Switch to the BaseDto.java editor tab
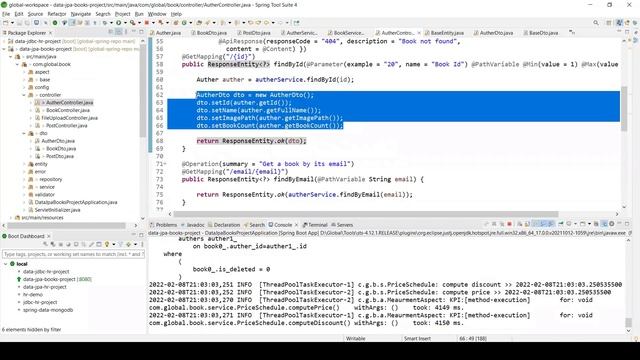 pyautogui.click(x=543, y=33)
